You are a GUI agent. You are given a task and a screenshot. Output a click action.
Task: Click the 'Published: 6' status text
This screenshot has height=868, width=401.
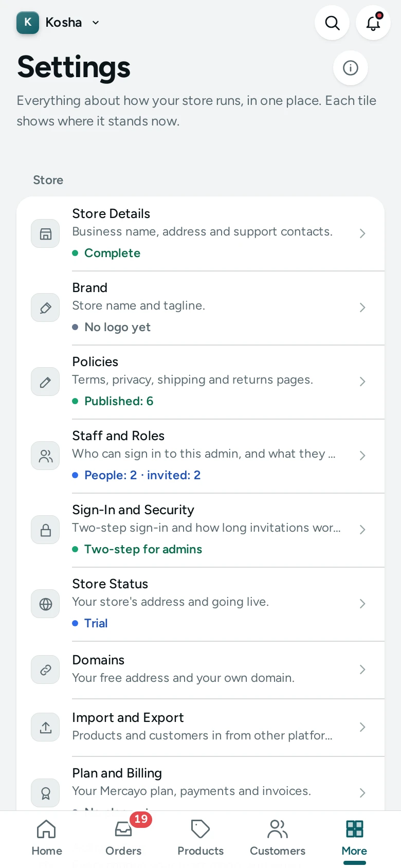(x=119, y=401)
